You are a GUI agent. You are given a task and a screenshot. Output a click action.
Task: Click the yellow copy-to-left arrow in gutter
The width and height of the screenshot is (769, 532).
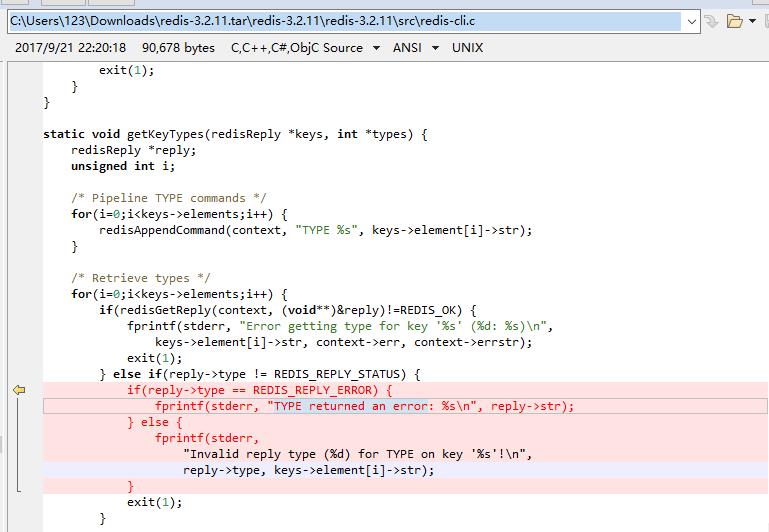pos(18,390)
